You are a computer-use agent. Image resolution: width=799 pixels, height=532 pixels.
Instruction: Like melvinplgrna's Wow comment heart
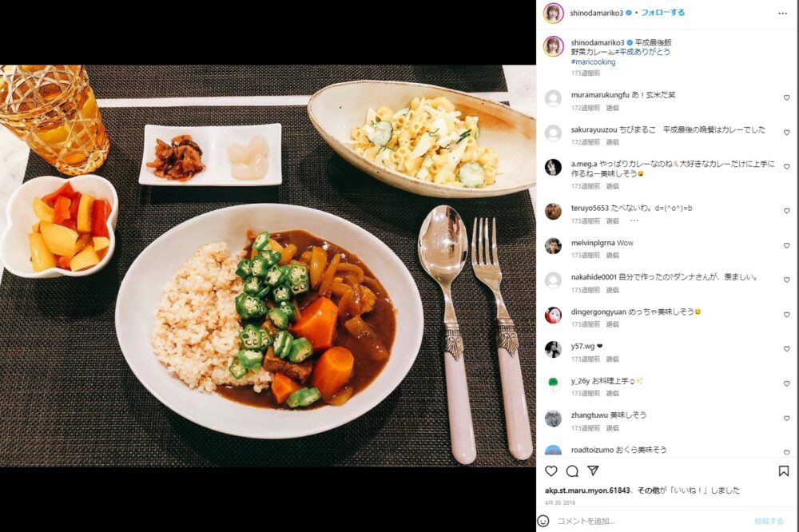click(786, 245)
